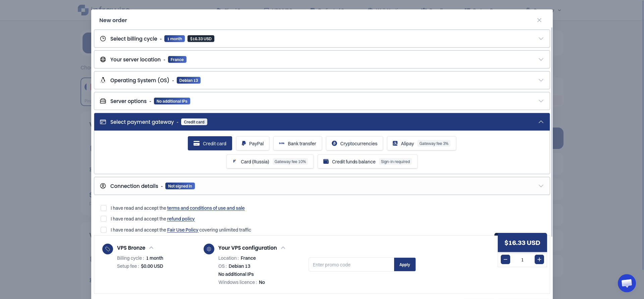
Task: Click the card icon beside Select payment gateway
Action: [103, 122]
